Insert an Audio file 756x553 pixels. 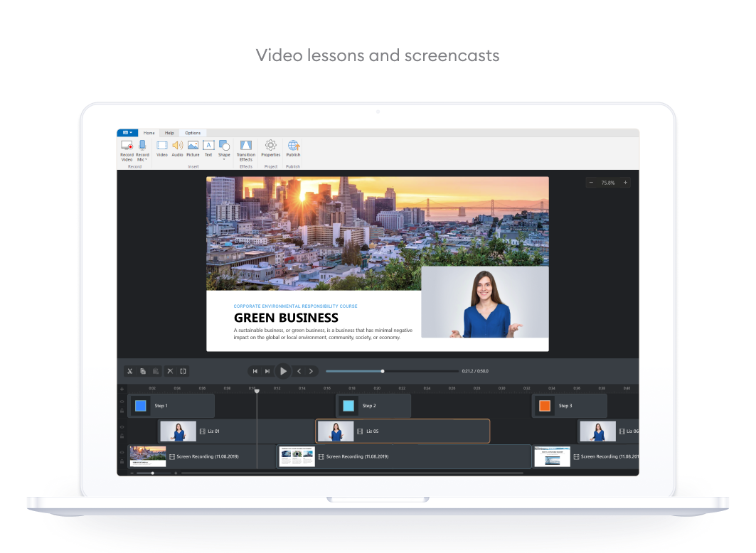[177, 149]
